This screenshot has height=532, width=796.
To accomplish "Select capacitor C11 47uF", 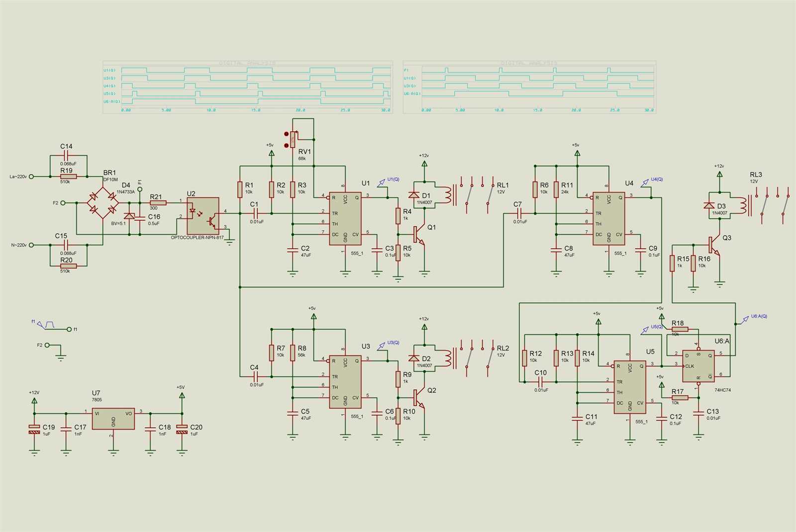I will (x=577, y=419).
